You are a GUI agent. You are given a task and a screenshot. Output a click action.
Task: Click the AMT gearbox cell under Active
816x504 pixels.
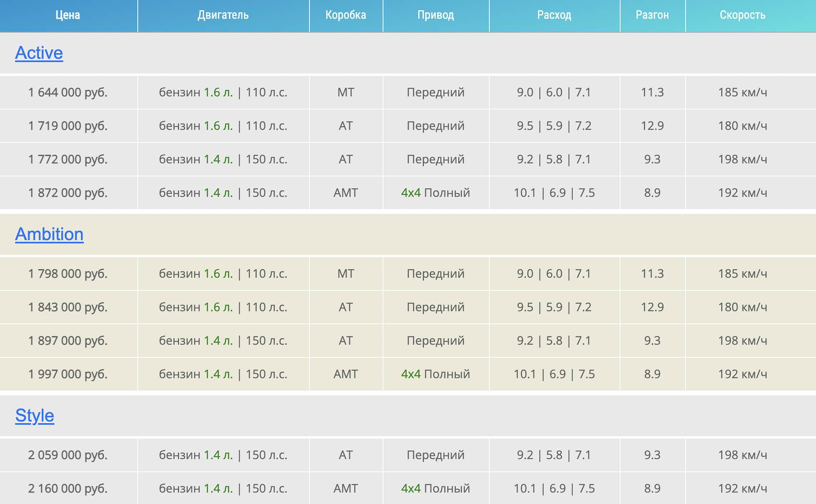(346, 193)
